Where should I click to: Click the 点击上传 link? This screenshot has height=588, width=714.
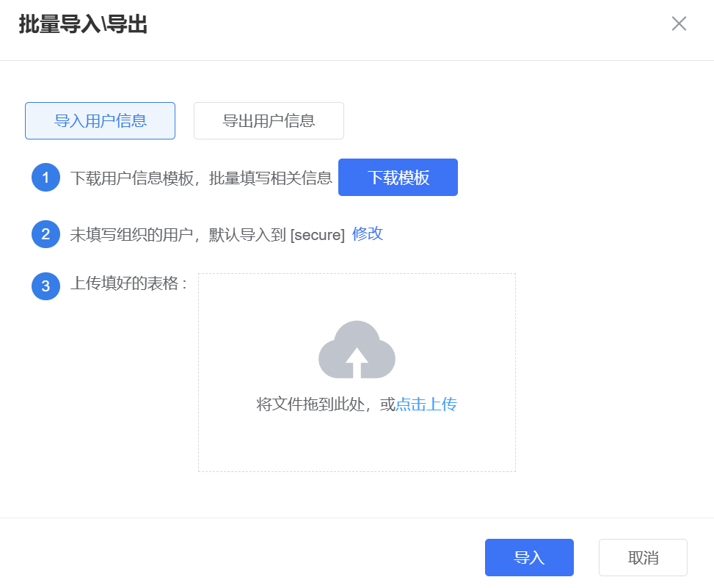pos(426,404)
